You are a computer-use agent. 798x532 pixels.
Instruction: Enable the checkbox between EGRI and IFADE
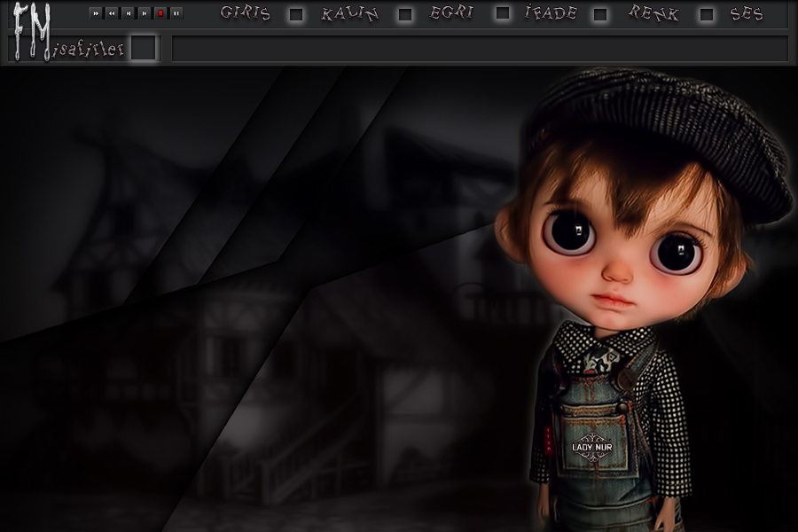503,13
